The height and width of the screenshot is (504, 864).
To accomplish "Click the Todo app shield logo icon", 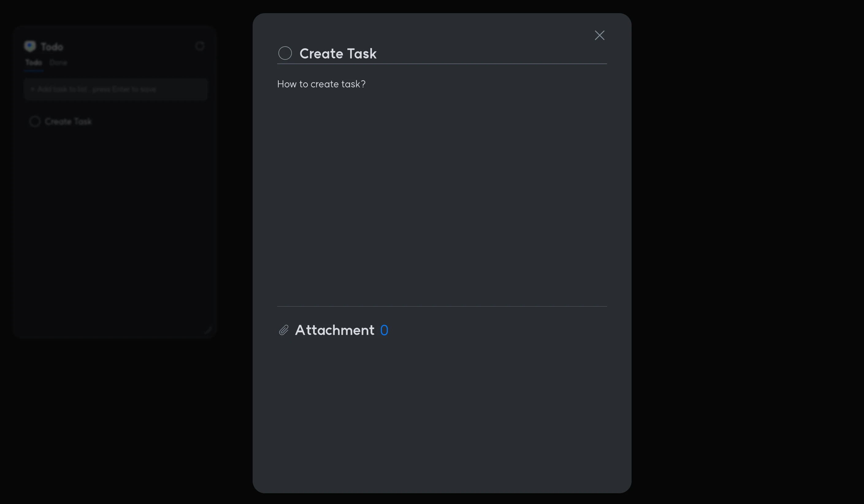I will click(30, 46).
